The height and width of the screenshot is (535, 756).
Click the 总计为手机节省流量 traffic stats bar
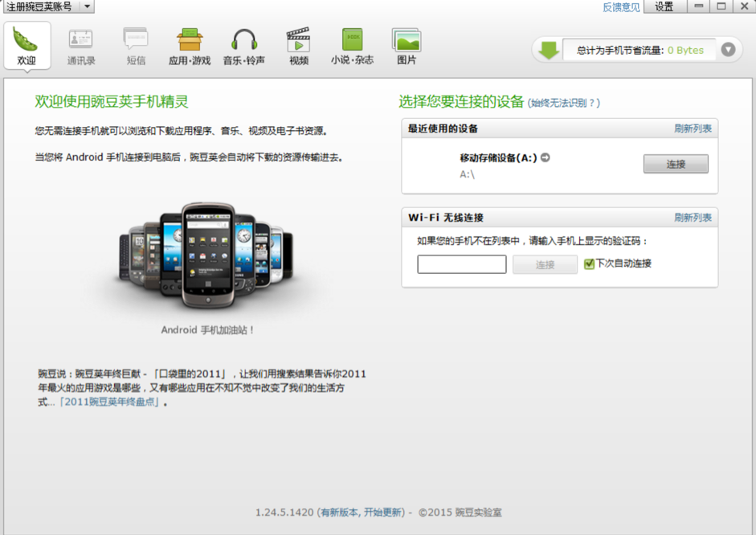point(640,50)
